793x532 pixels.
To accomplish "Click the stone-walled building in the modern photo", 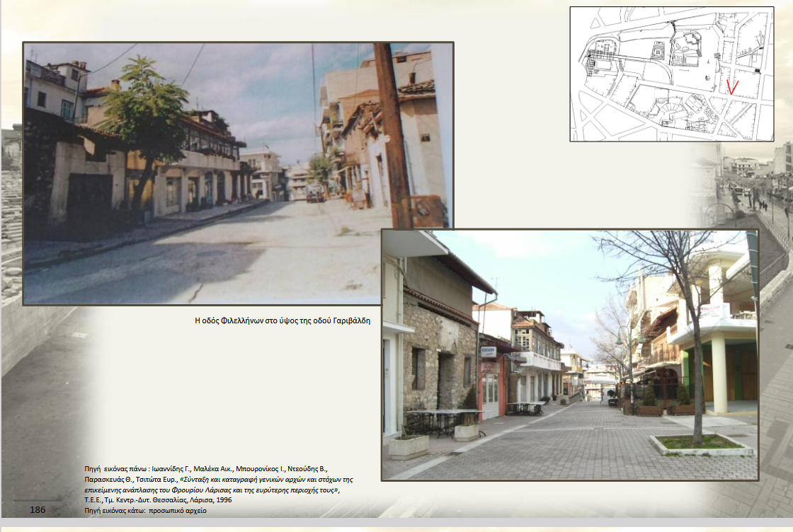I will 435,354.
